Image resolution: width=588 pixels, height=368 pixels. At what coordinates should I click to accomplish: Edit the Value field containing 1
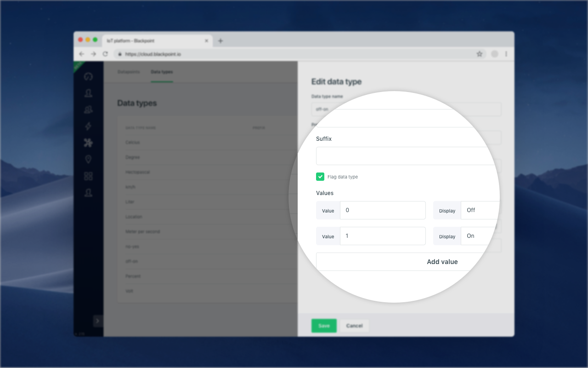coord(383,236)
